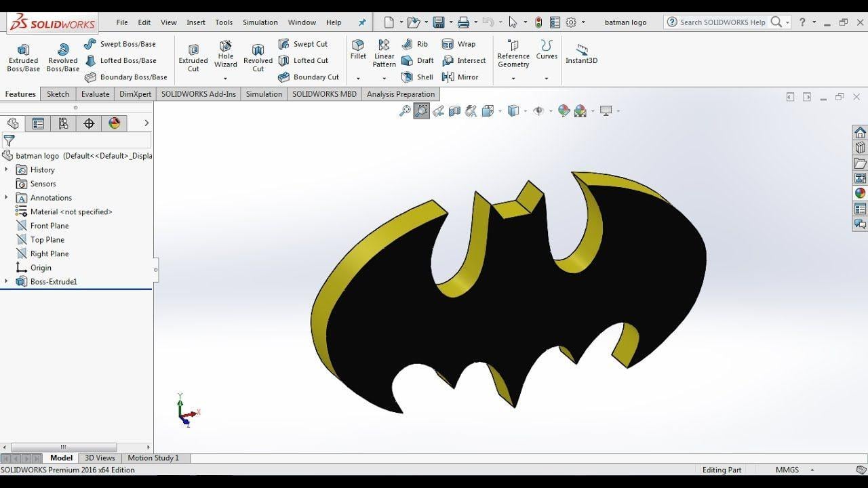Image resolution: width=868 pixels, height=488 pixels.
Task: Select the Lofted Cut tool
Action: pyautogui.click(x=302, y=60)
